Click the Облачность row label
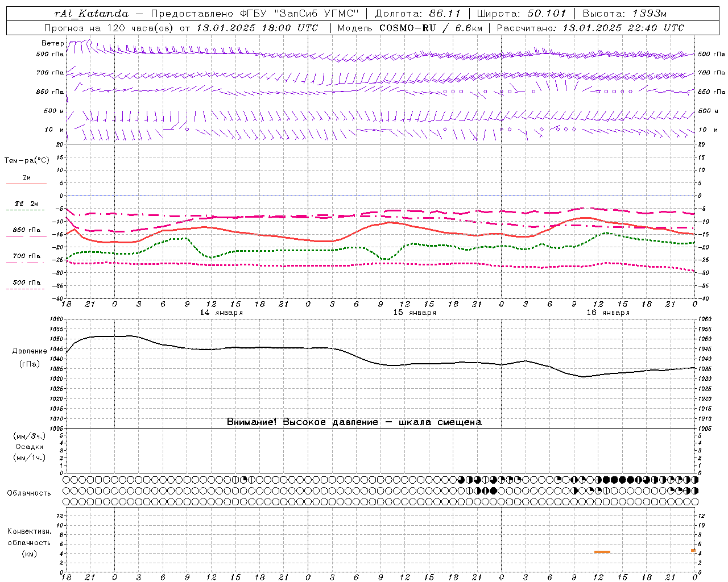728x582 pixels. (x=29, y=493)
